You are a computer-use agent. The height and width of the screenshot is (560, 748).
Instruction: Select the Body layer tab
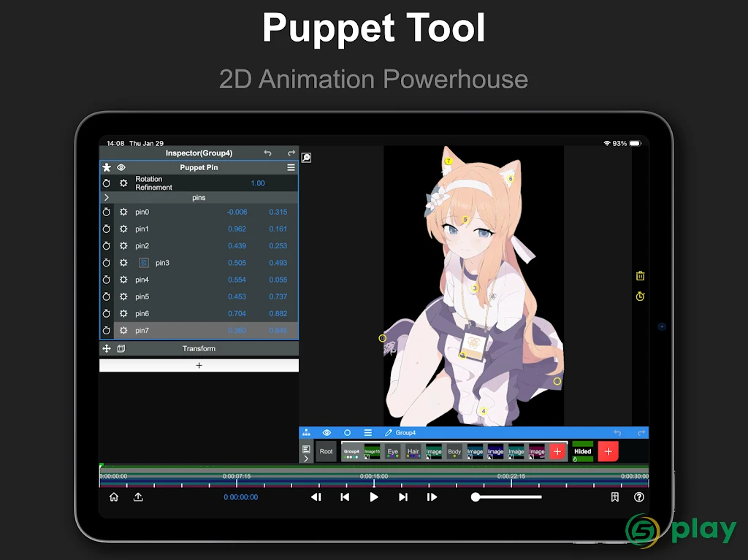coord(454,451)
